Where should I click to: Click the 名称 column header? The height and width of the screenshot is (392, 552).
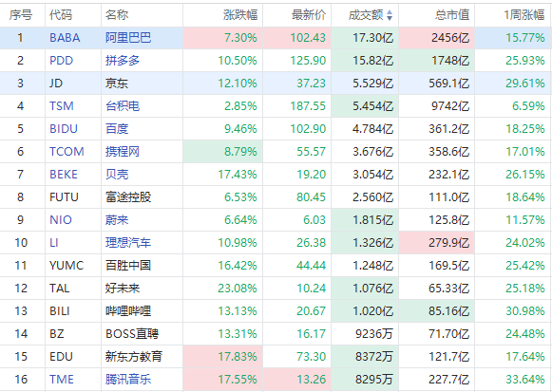pyautogui.click(x=117, y=15)
